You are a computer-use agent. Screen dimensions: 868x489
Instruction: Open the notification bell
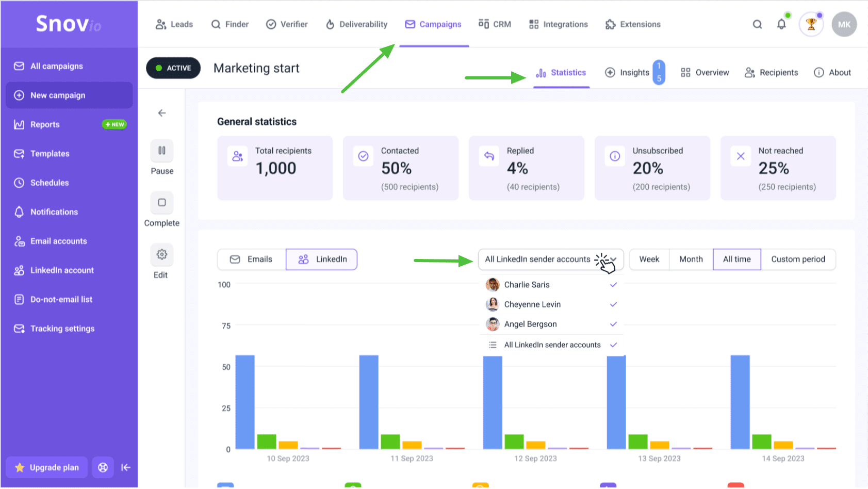coord(782,24)
